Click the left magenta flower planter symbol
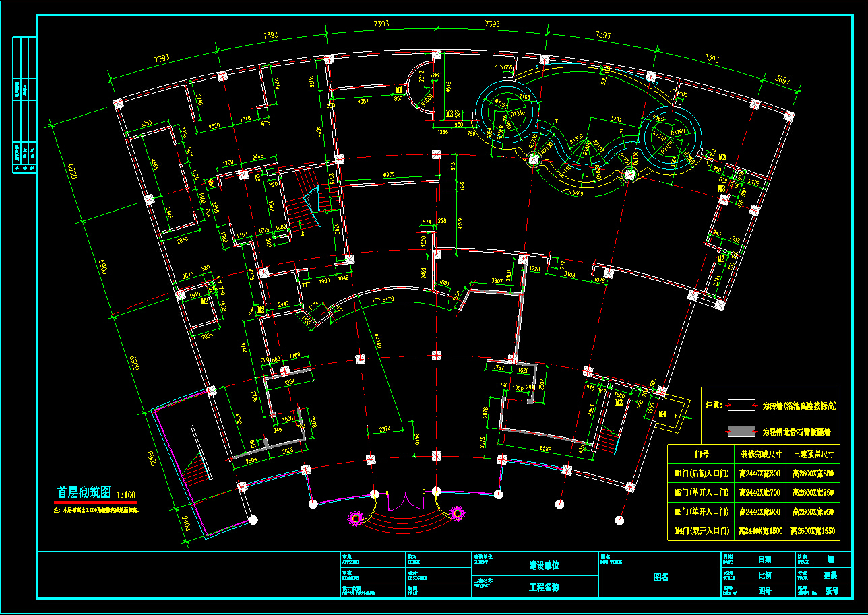 [355, 519]
